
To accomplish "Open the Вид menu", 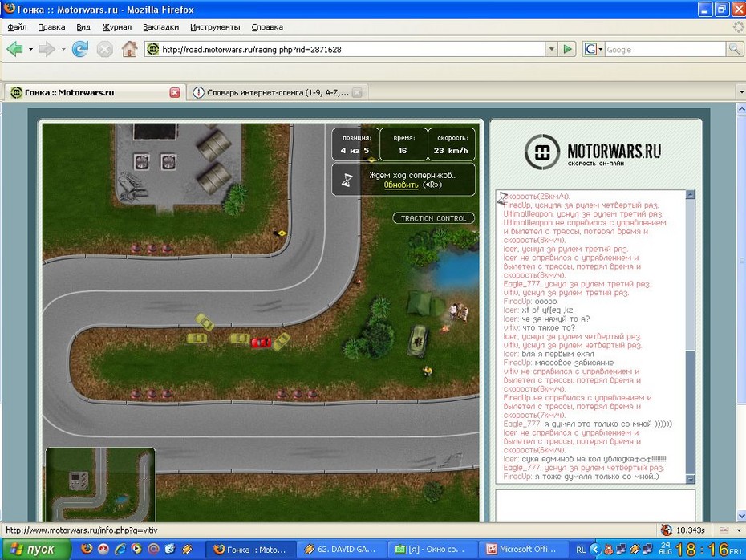I will [83, 27].
